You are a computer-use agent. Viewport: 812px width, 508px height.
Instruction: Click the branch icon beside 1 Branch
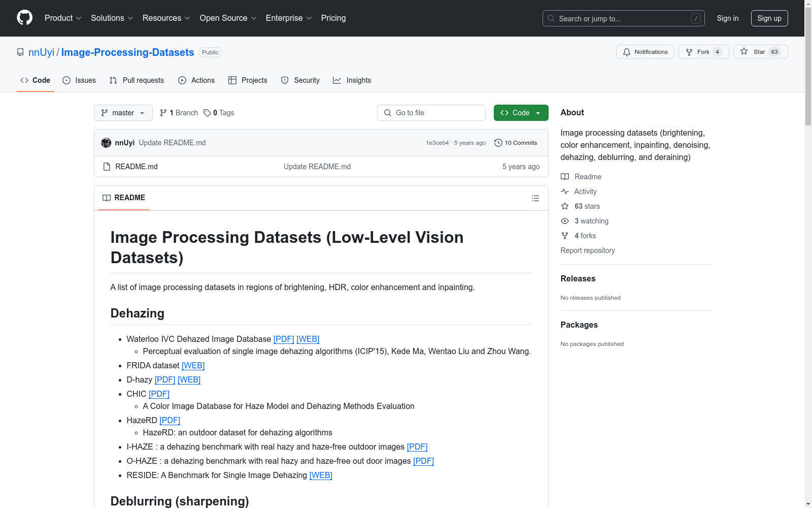tap(163, 113)
